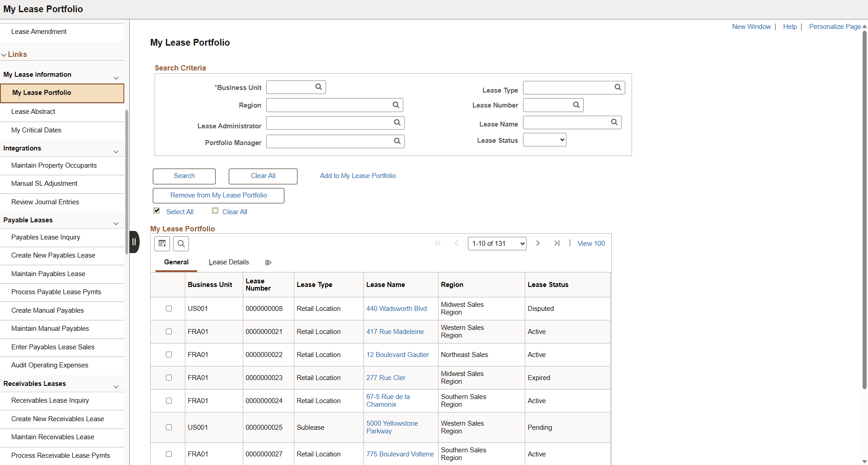868x465 pixels.
Task: Open the Lease Status dropdown
Action: point(544,139)
